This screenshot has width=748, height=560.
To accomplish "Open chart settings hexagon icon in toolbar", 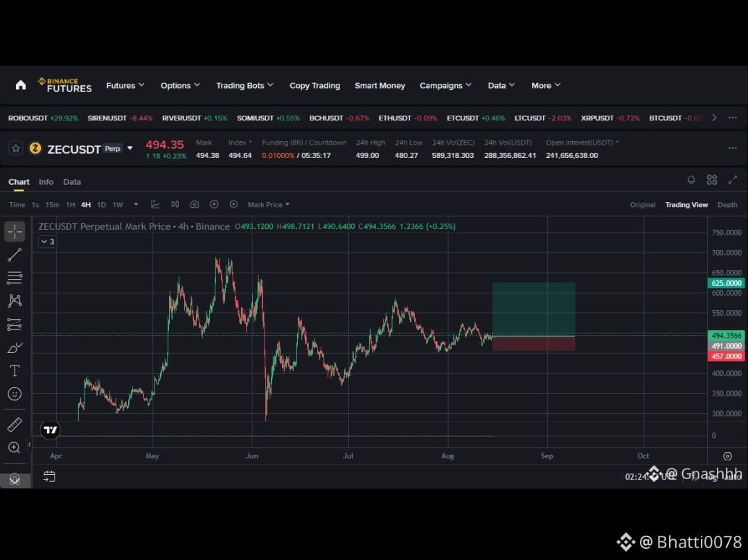I will tap(234, 204).
